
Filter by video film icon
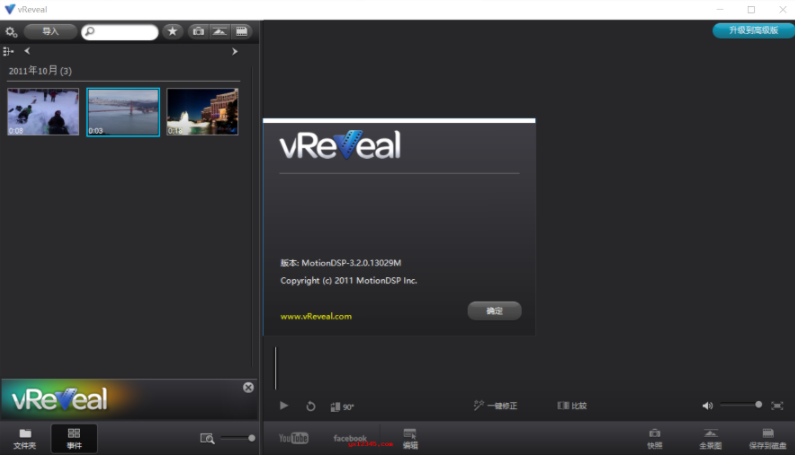[x=242, y=31]
